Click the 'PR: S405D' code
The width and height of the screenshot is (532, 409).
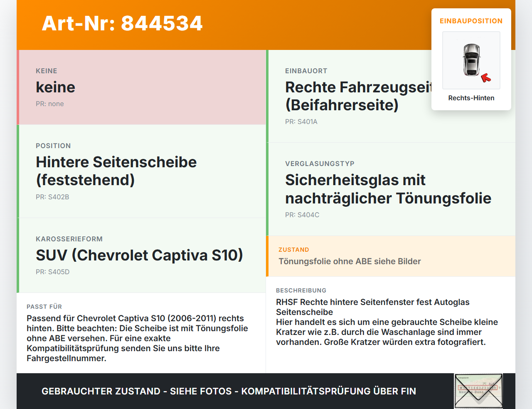[x=53, y=272]
